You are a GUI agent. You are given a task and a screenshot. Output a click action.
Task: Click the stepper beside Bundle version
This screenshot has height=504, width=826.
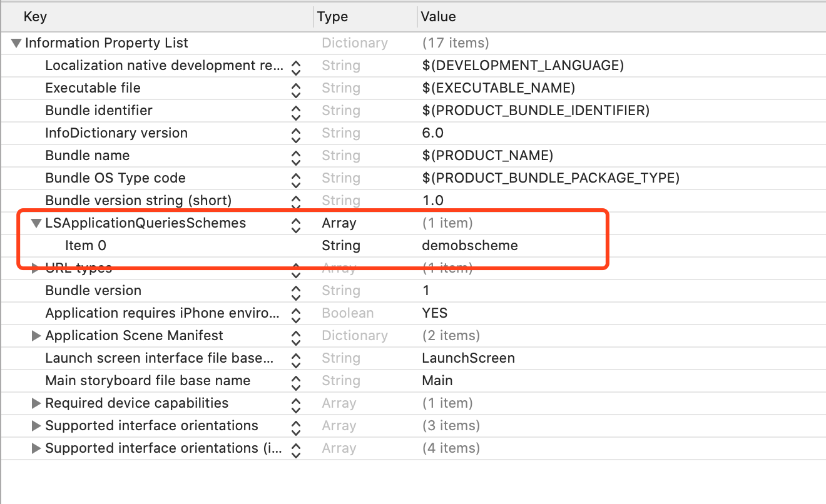click(296, 291)
